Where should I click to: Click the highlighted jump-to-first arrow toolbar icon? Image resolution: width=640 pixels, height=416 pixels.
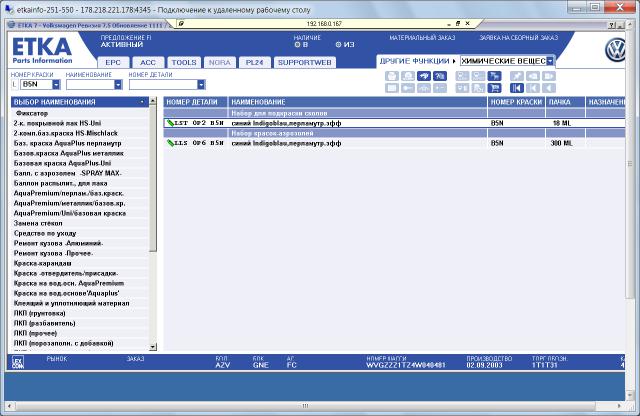tap(517, 88)
